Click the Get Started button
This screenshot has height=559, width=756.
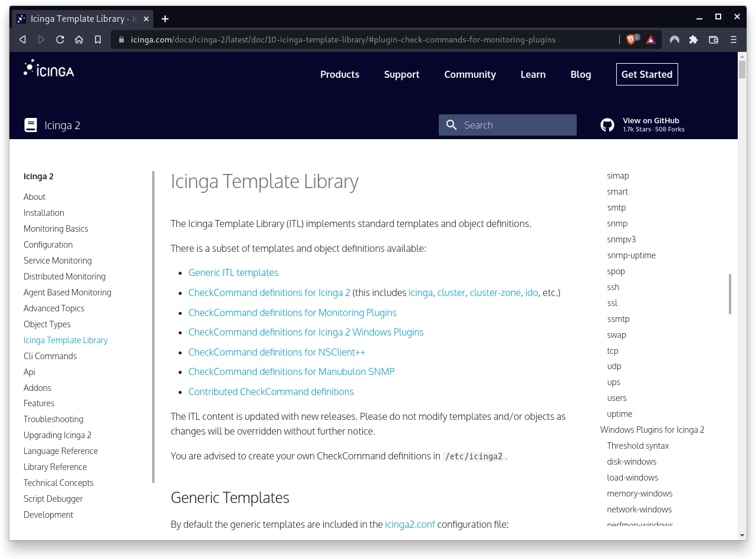647,74
